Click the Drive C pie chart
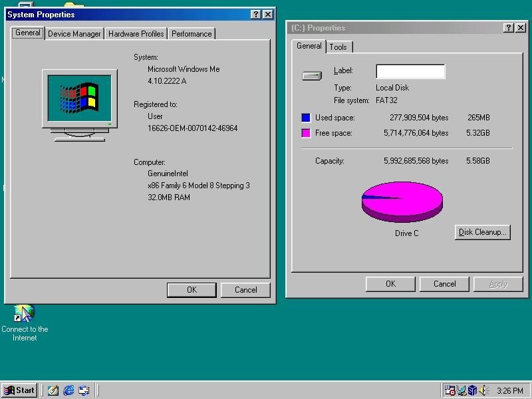This screenshot has width=532, height=399. 402,201
